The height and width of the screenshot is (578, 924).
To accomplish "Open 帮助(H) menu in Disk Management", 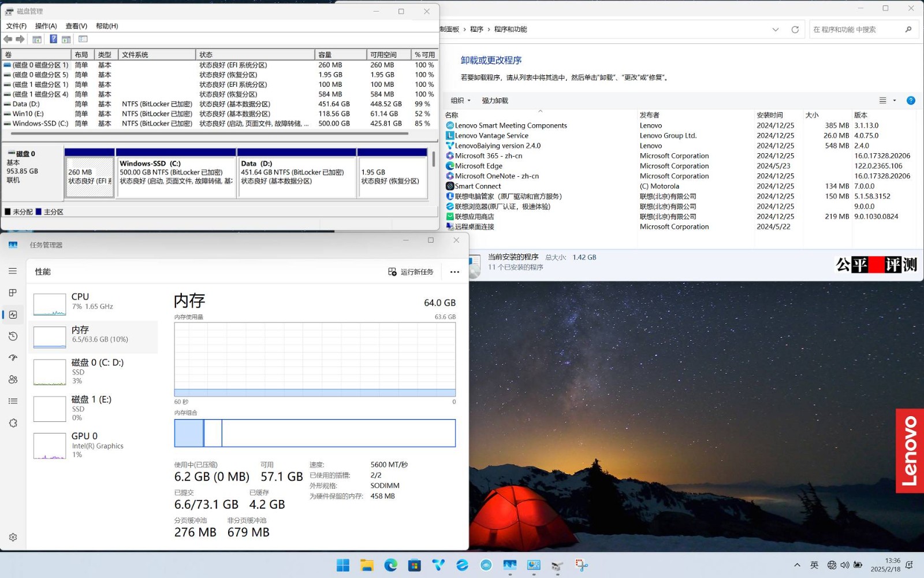I will [107, 26].
